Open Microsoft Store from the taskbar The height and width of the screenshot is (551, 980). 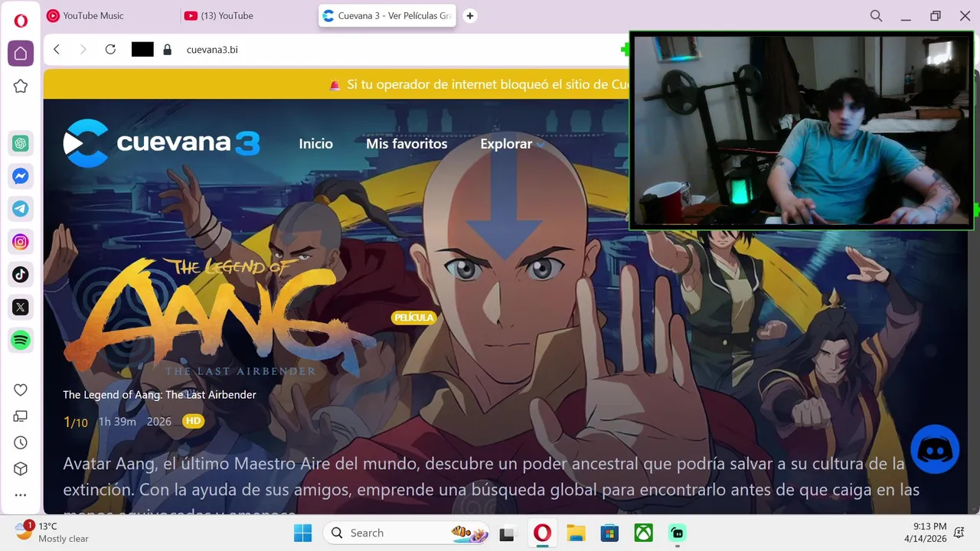(609, 533)
